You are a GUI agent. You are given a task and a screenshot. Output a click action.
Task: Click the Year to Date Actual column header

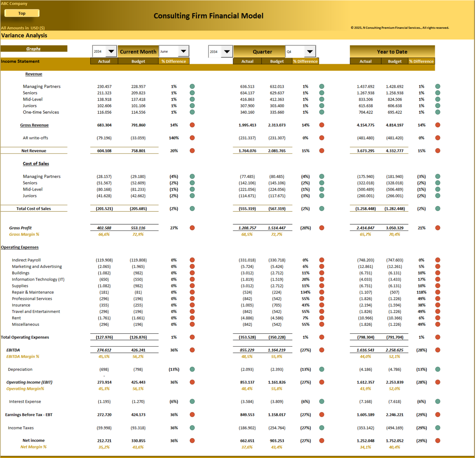click(366, 61)
